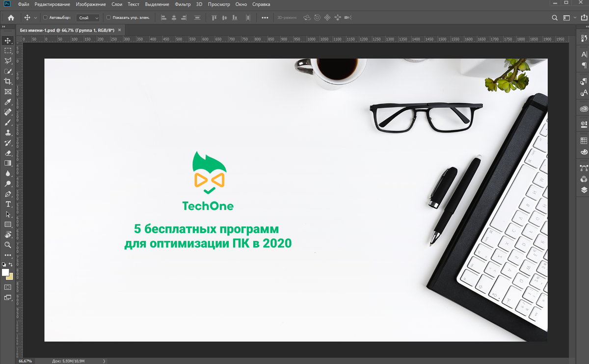Enable Показать упр. элем. checkbox
Image resolution: width=589 pixels, height=364 pixels.
pos(108,17)
